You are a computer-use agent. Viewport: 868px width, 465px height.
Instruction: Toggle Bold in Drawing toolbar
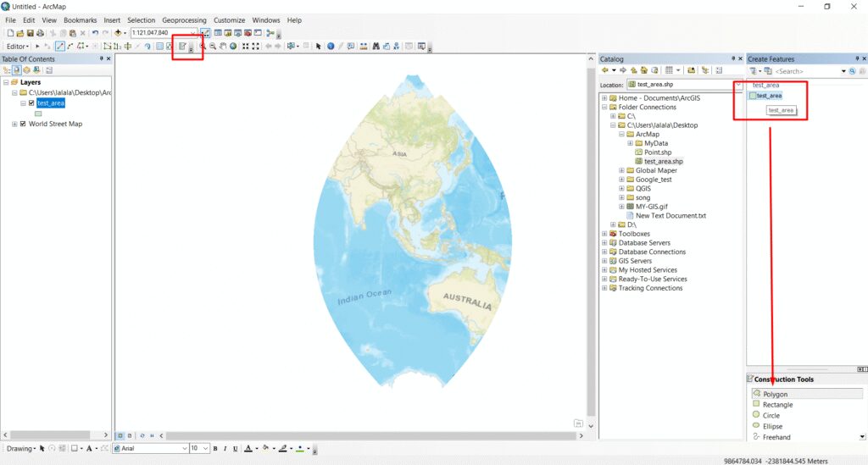pyautogui.click(x=215, y=448)
